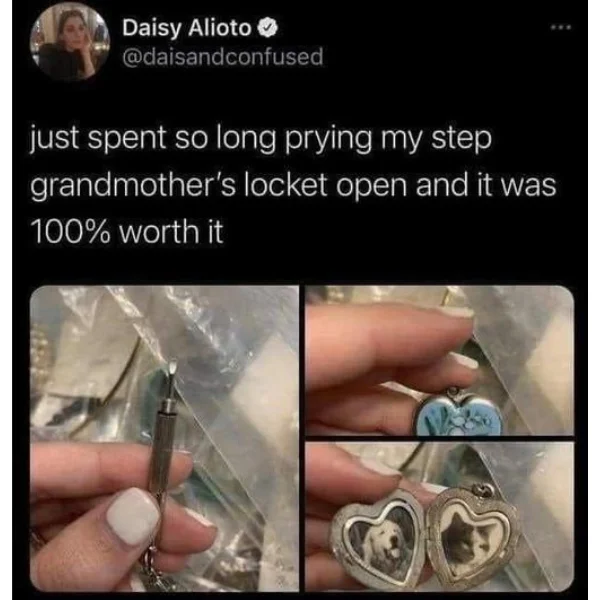Screen dimensions: 600x600
Task: Enlarge the screwdriver photo thumbnail
Action: [165, 438]
